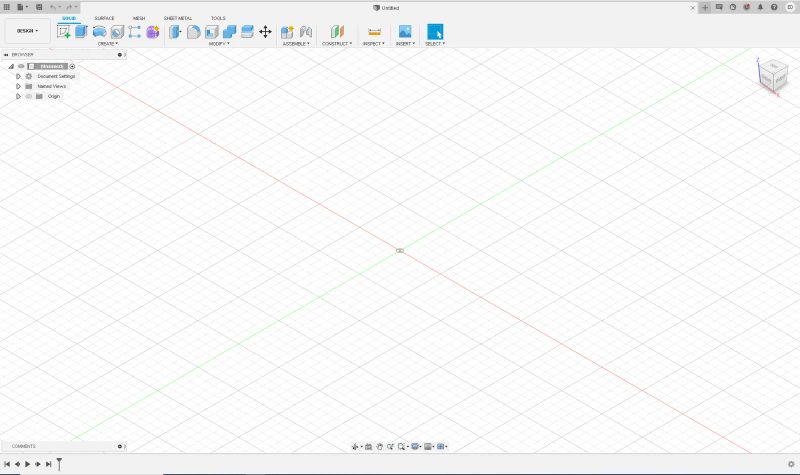Collapse the root component tree node
Screen dimensions: 800x475
[11, 66]
